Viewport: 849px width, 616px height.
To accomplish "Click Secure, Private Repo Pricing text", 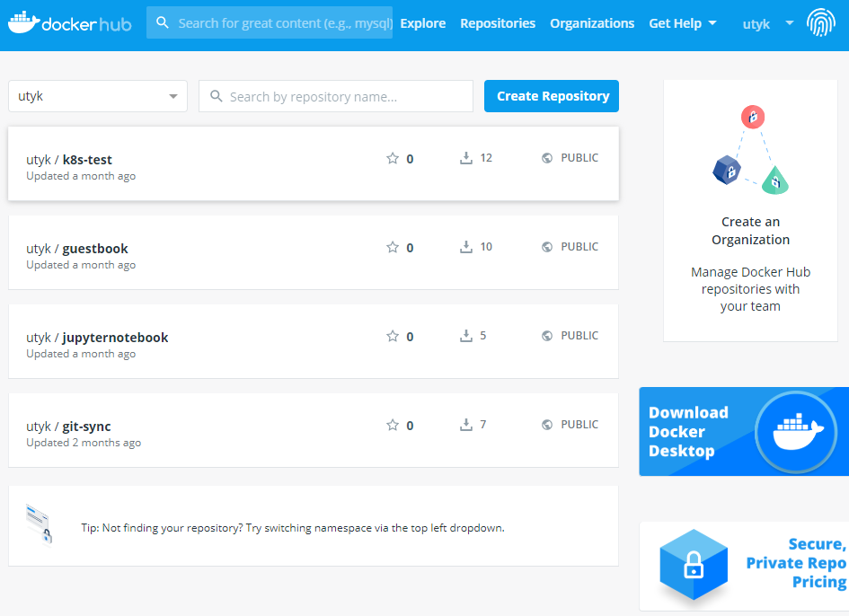I will pyautogui.click(x=796, y=562).
